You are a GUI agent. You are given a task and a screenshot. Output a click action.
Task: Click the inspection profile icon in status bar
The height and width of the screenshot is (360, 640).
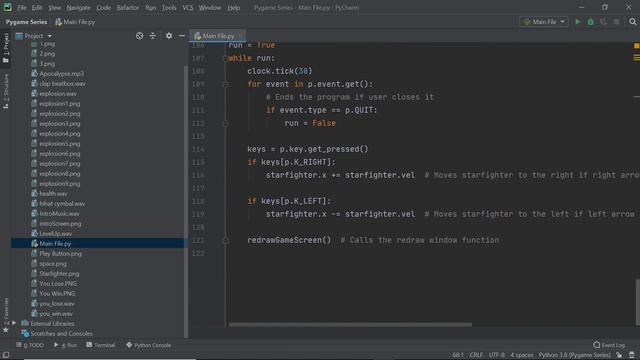(x=631, y=355)
